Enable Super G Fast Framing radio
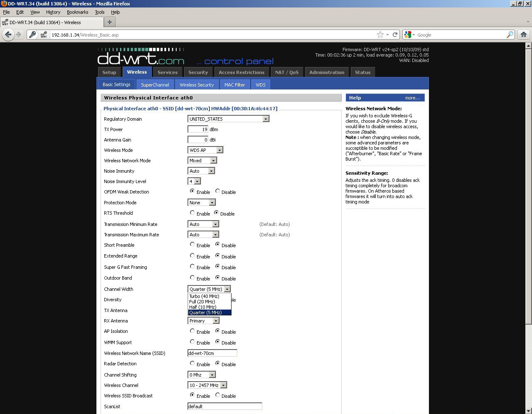Screen dimensions: 532x414 (192, 266)
